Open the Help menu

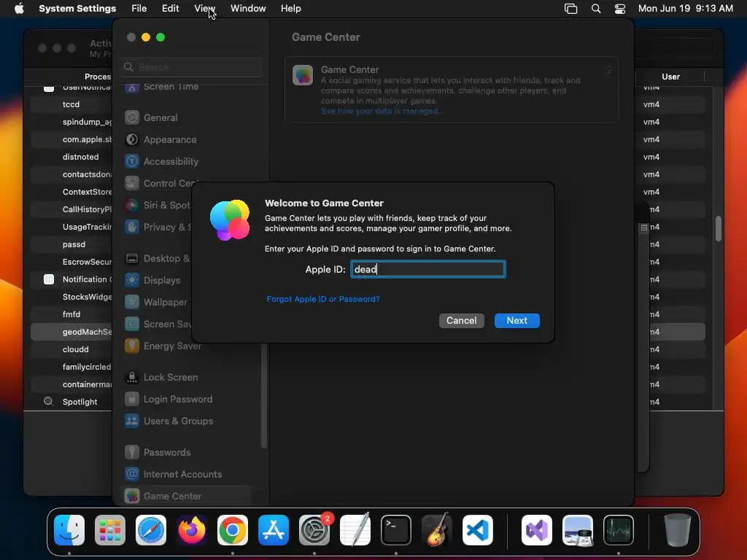[290, 9]
